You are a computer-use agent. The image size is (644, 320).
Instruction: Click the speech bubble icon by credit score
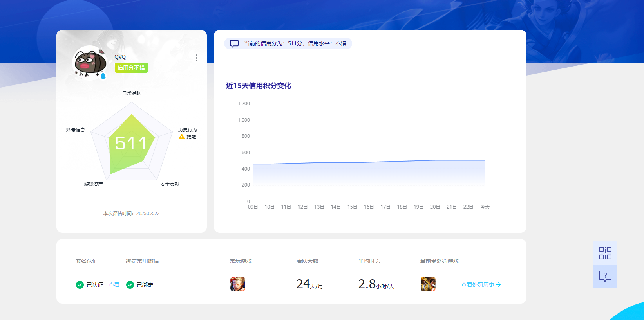234,43
